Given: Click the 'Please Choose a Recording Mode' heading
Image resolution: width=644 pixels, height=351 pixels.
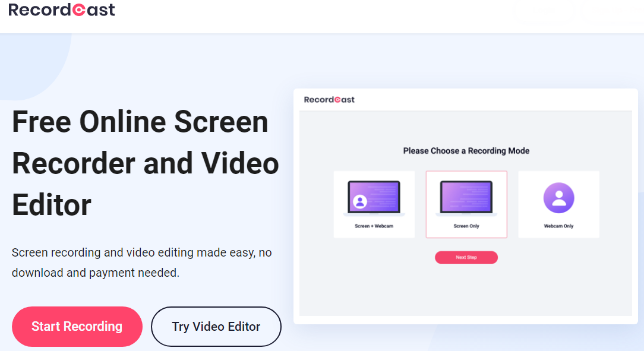Looking at the screenshot, I should pyautogui.click(x=466, y=151).
